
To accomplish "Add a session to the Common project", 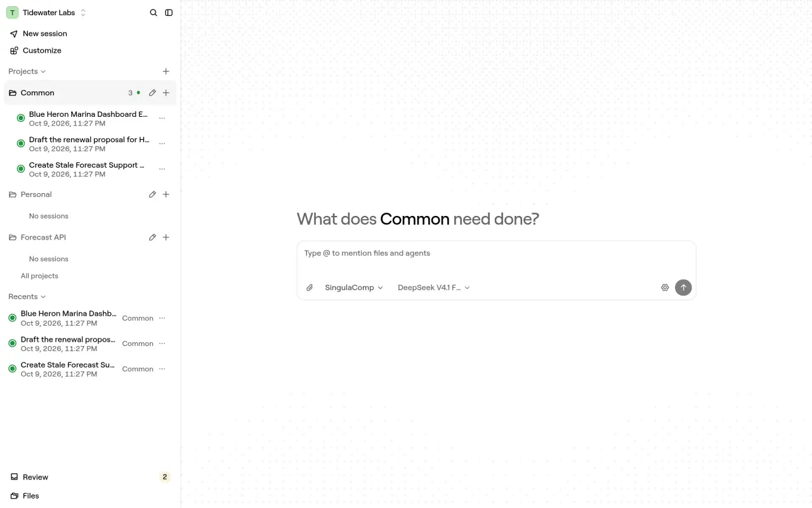I will coord(166,93).
